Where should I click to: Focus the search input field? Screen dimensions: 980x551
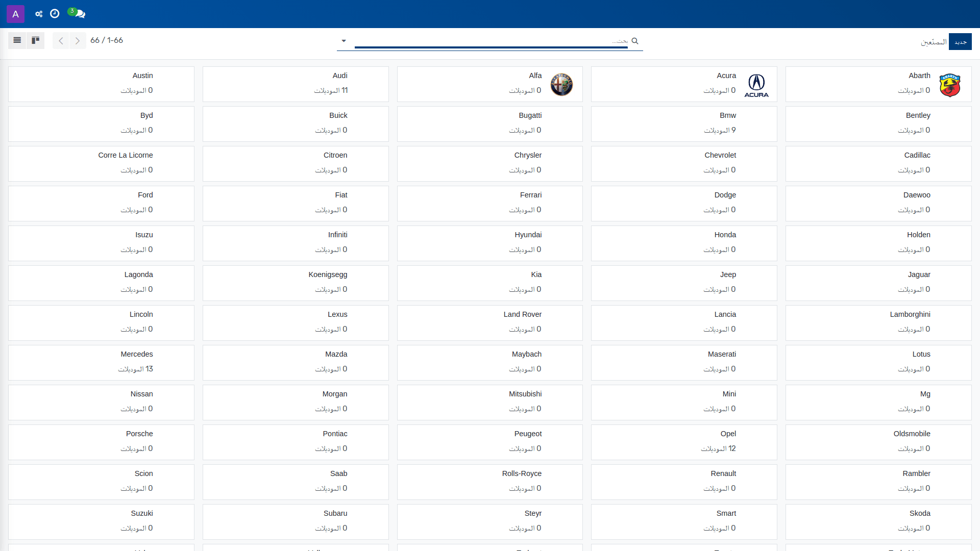pyautogui.click(x=491, y=41)
